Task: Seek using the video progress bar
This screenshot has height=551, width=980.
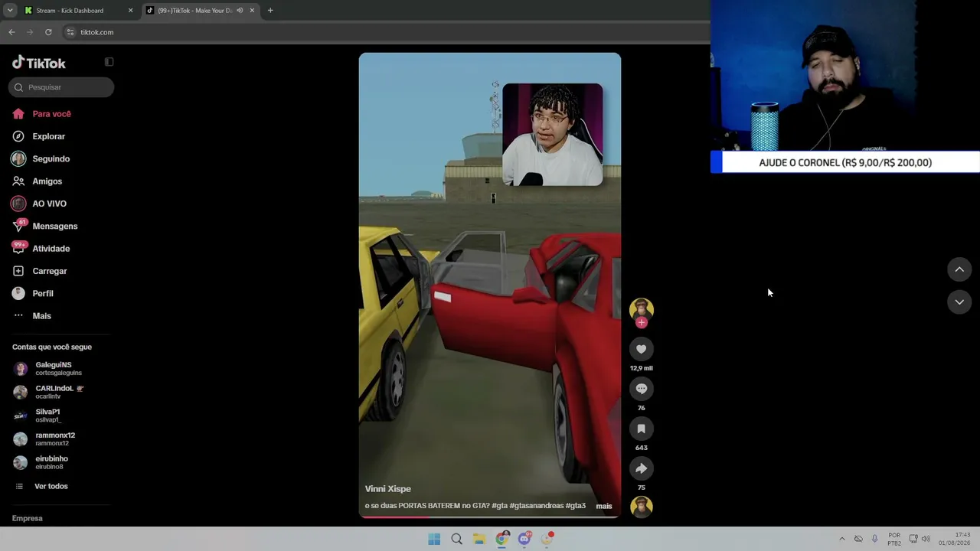Action: [490, 517]
